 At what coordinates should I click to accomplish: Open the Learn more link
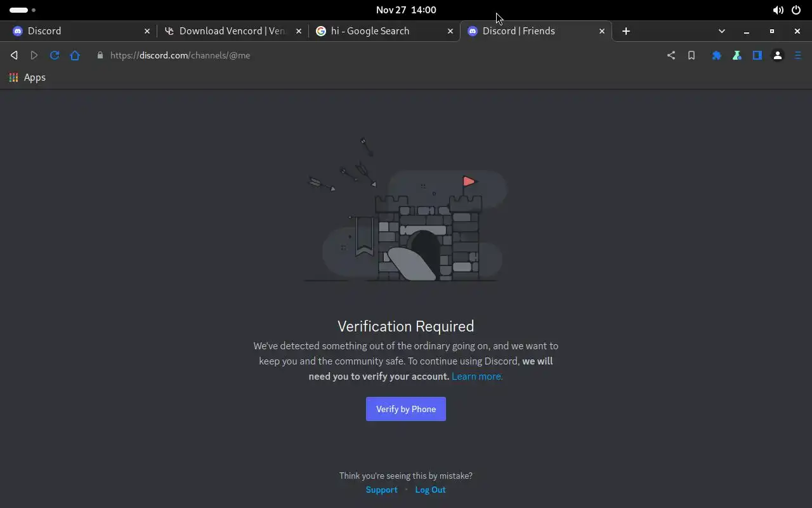point(477,377)
